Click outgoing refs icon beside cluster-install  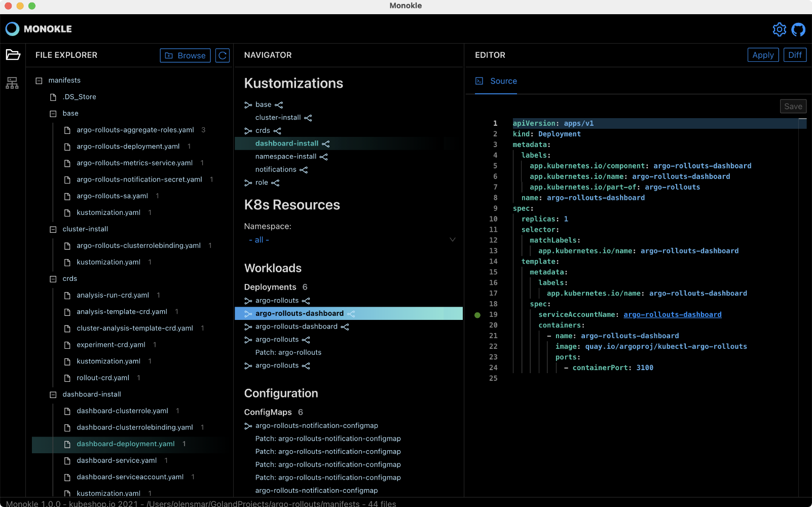coord(308,118)
